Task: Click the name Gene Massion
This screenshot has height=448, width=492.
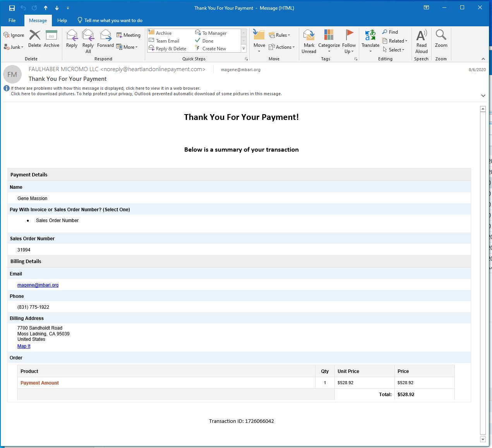Action: click(33, 198)
